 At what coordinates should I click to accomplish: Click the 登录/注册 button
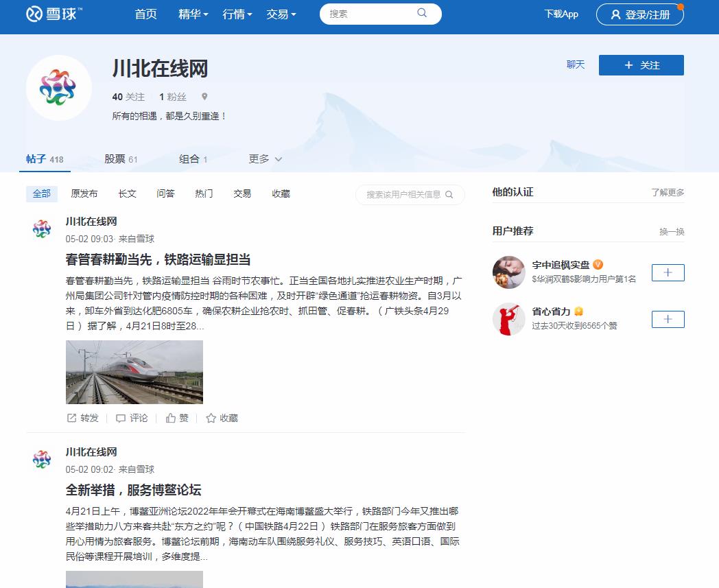pyautogui.click(x=640, y=14)
